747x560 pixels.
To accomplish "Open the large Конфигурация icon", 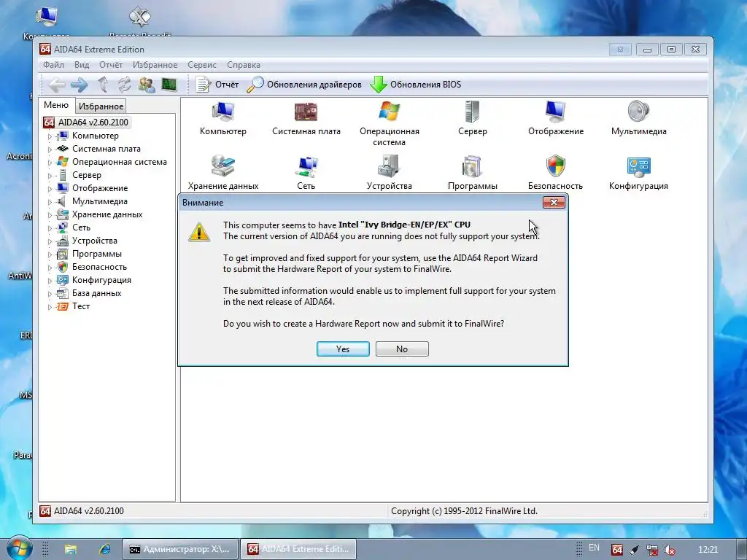I will click(x=638, y=173).
